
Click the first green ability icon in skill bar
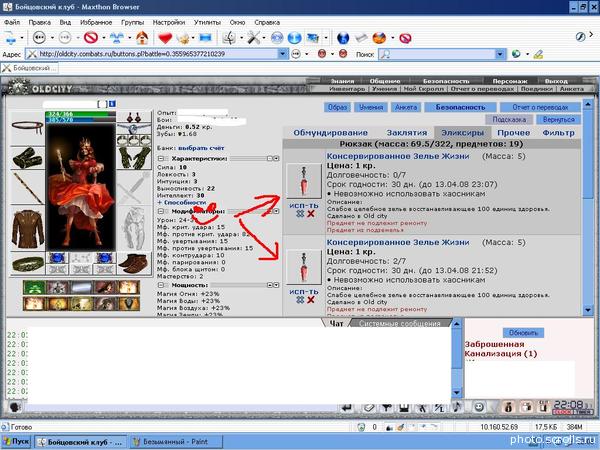click(34, 287)
